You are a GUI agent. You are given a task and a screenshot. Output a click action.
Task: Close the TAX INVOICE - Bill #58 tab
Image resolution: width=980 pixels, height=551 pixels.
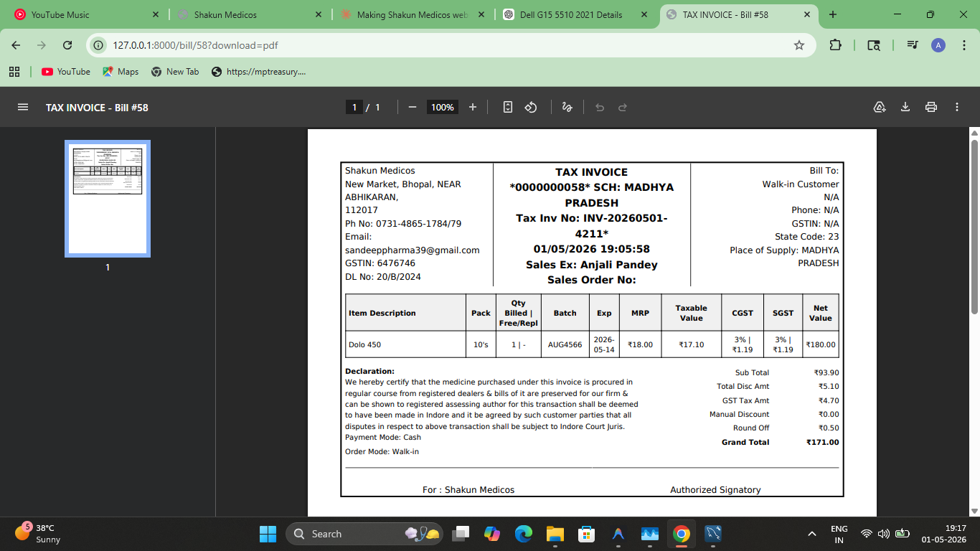coord(807,14)
